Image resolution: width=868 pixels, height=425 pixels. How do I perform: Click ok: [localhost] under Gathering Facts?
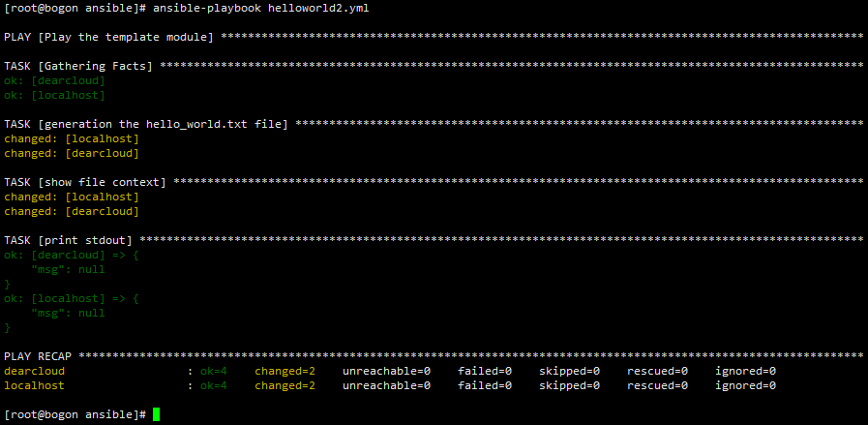point(54,95)
